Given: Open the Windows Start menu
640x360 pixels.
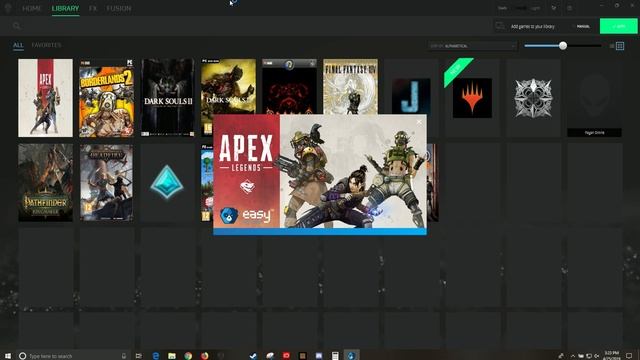Looking at the screenshot, I should point(8,356).
